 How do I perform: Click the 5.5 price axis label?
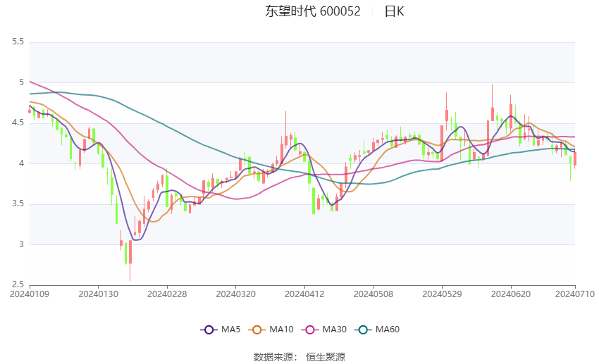[x=18, y=42]
